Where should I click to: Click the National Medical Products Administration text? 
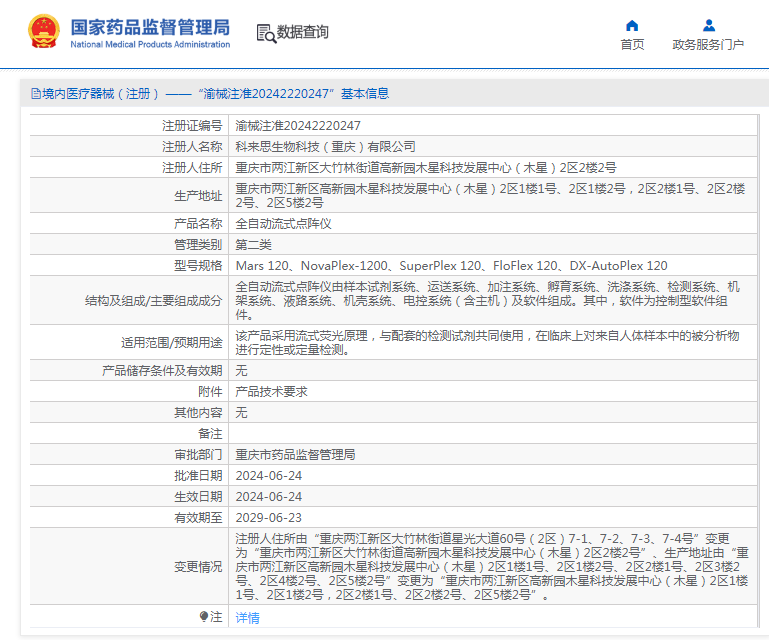tap(149, 44)
